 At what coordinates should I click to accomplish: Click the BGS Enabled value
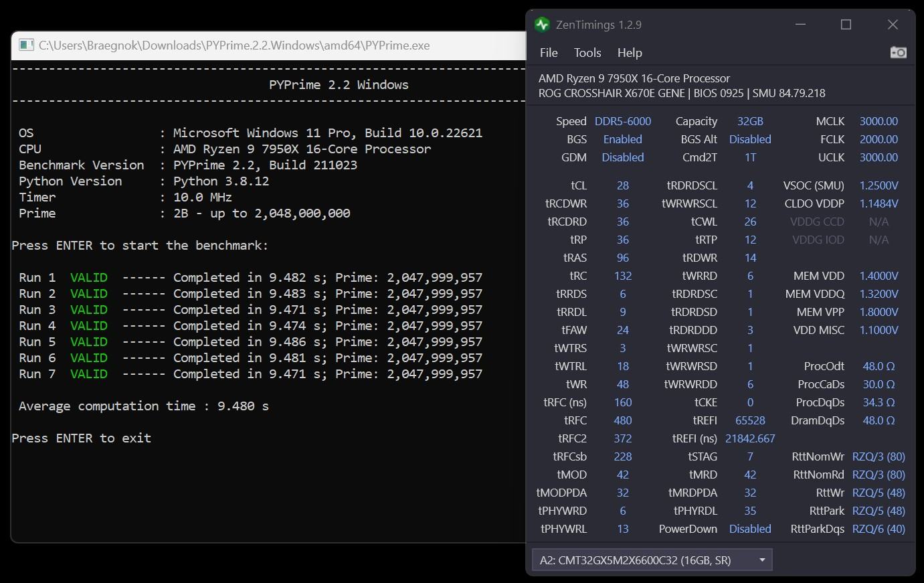623,139
